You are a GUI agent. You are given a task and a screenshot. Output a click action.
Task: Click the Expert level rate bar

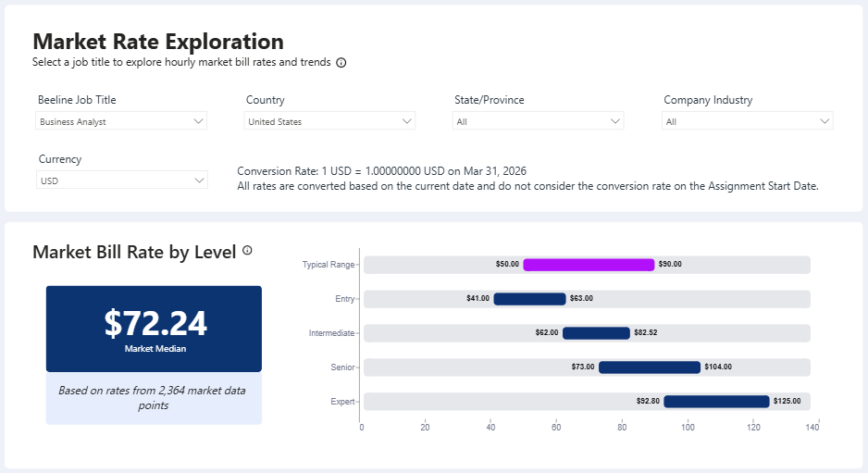[x=717, y=402]
